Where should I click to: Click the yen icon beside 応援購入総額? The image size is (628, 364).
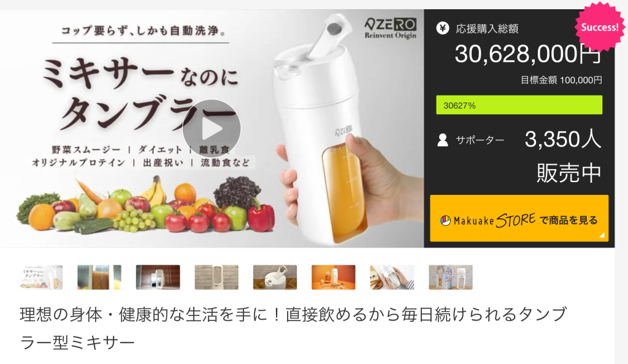point(443,28)
